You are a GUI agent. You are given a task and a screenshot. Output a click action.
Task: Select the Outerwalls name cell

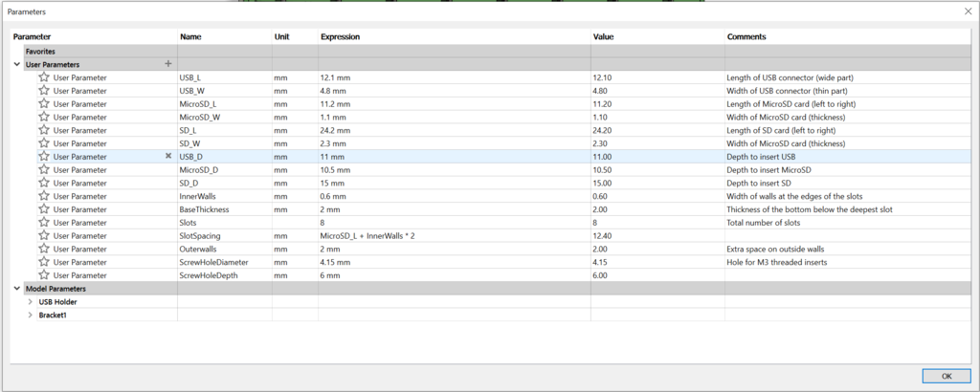pyautogui.click(x=225, y=249)
